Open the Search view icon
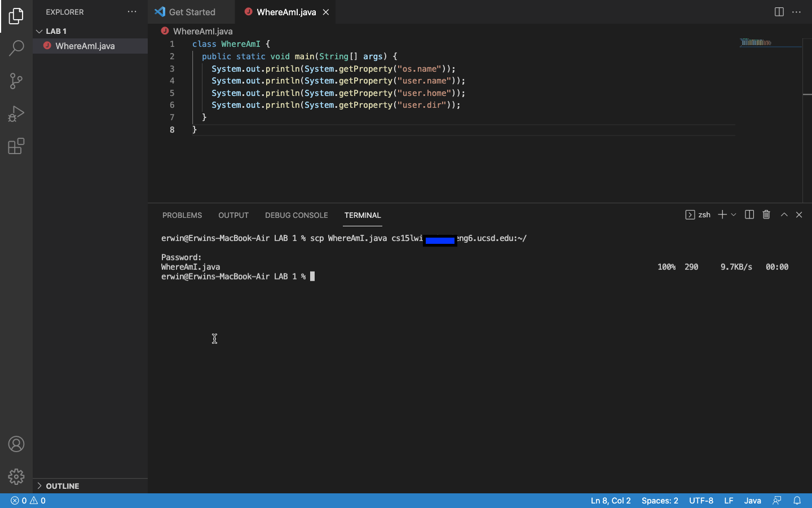This screenshot has height=508, width=812. pyautogui.click(x=16, y=48)
